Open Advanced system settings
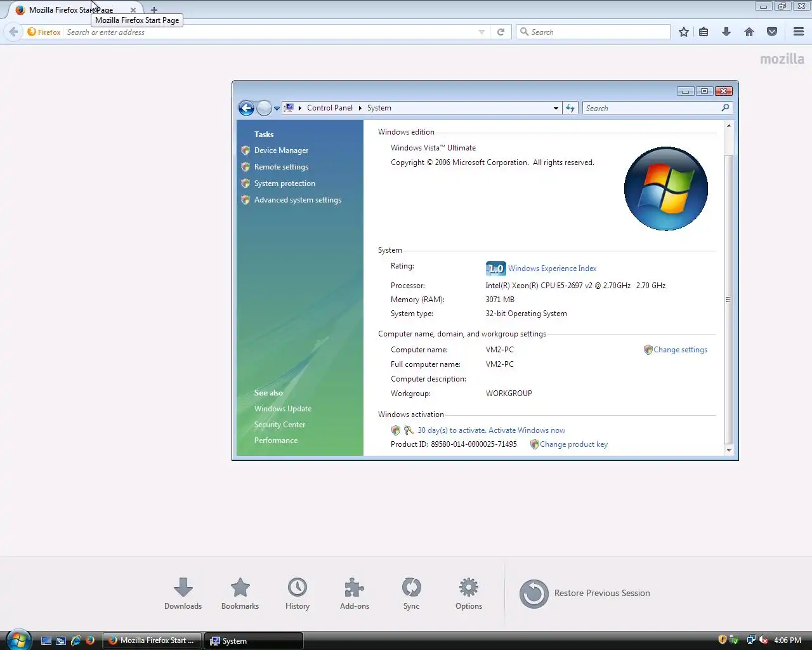Viewport: 812px width, 650px height. [x=298, y=200]
